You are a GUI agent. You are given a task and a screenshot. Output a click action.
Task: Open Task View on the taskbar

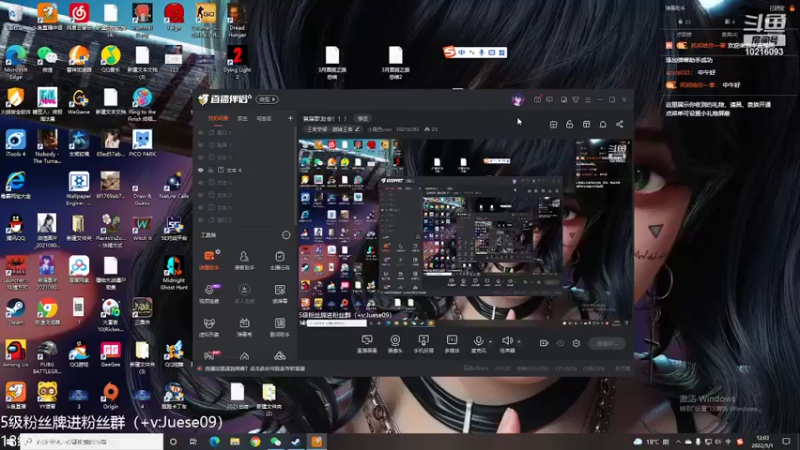coord(193,442)
